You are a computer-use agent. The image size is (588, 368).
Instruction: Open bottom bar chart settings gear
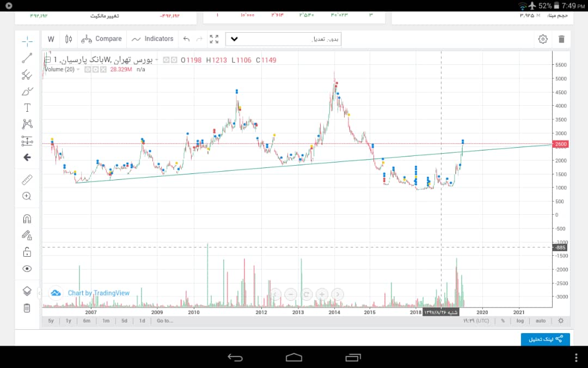561,321
